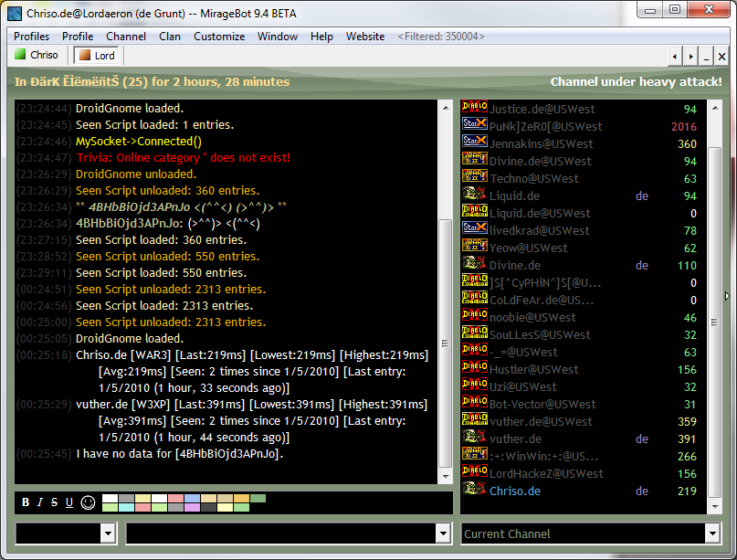Screen dimensions: 737x560
Task: Open the Website menu
Action: tap(365, 37)
